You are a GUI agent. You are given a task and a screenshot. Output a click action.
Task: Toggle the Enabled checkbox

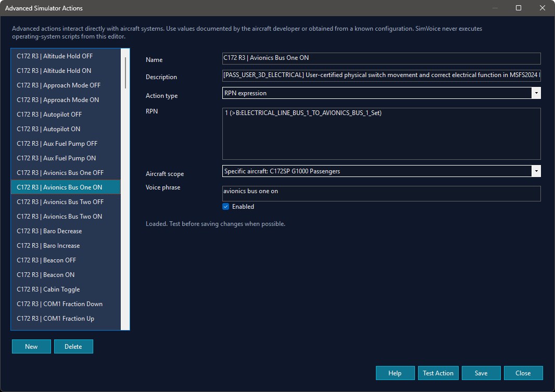[225, 207]
